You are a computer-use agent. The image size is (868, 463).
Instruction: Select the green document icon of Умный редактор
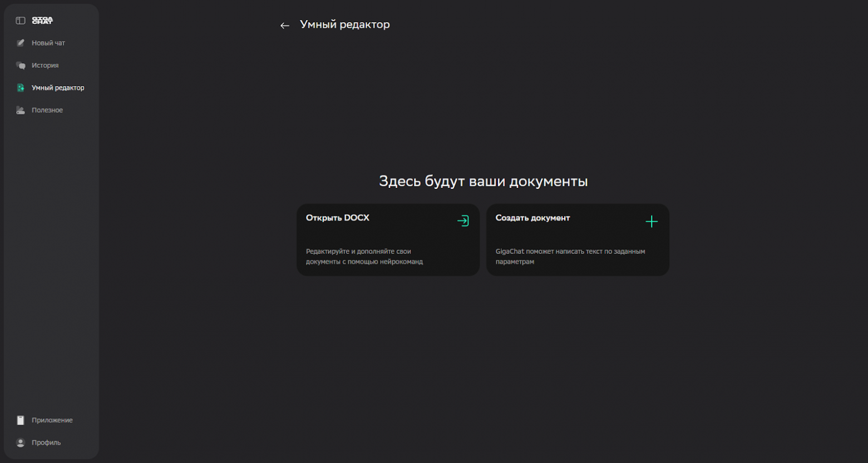(21, 87)
